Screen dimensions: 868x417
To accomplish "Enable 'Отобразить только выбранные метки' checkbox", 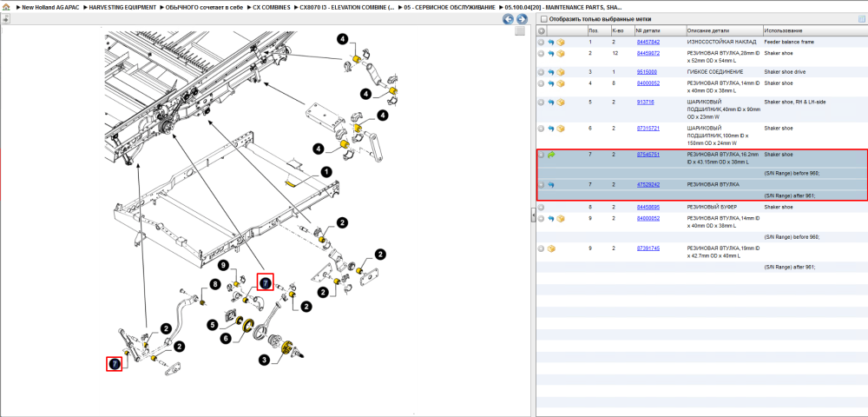I will (543, 19).
